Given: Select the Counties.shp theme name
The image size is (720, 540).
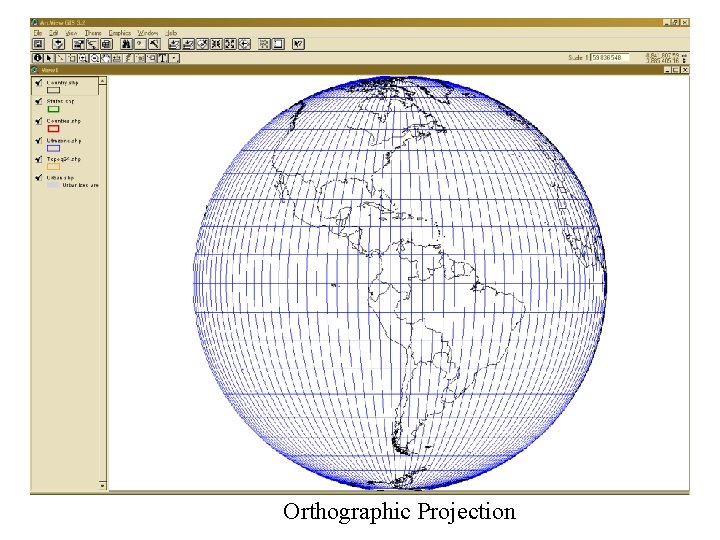Looking at the screenshot, I should pos(63,121).
